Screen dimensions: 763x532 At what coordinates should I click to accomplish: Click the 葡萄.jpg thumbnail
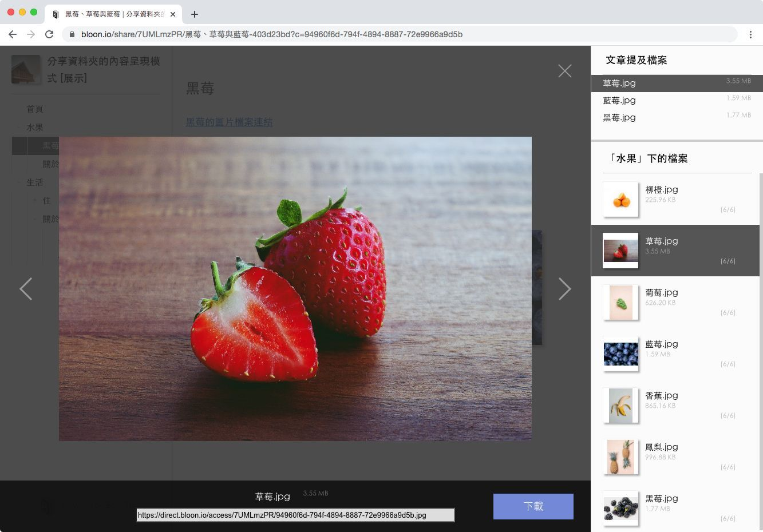(620, 302)
